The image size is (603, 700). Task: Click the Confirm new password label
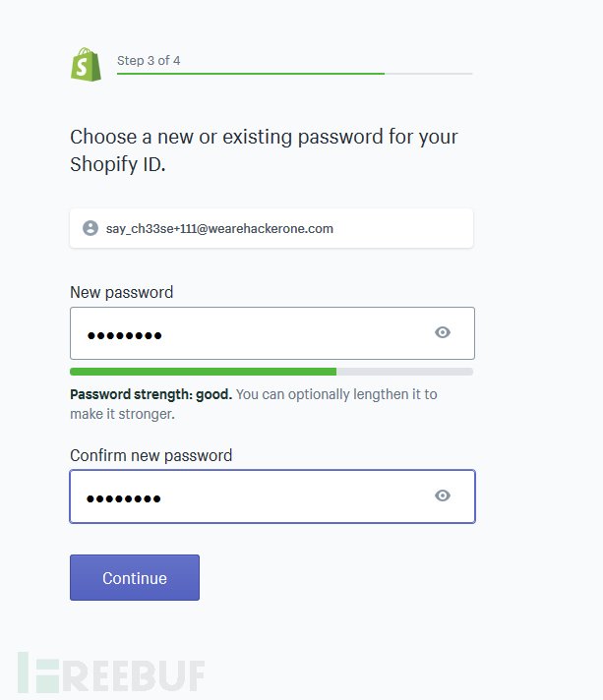(x=151, y=456)
